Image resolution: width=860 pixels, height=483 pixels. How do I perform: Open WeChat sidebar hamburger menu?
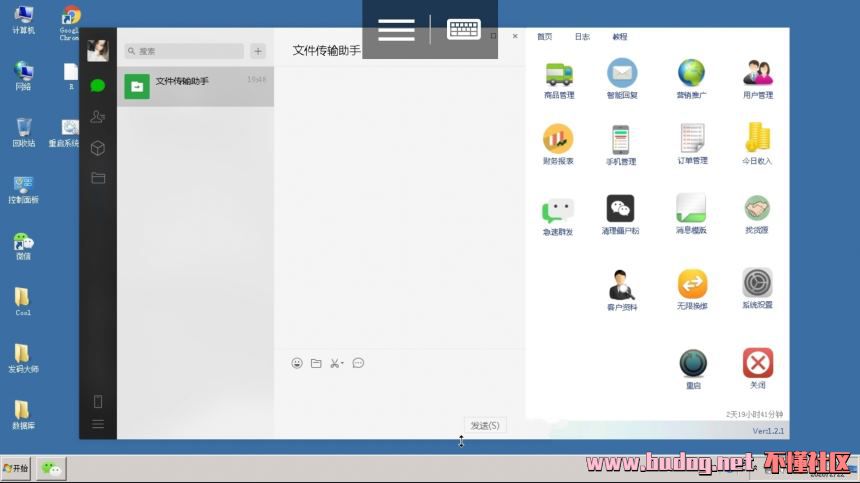[98, 424]
